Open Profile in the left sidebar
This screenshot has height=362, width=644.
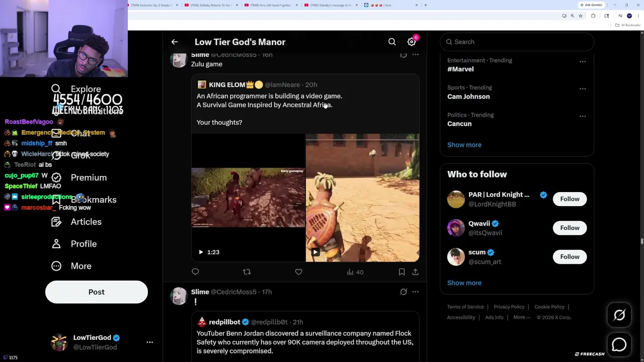74,244
